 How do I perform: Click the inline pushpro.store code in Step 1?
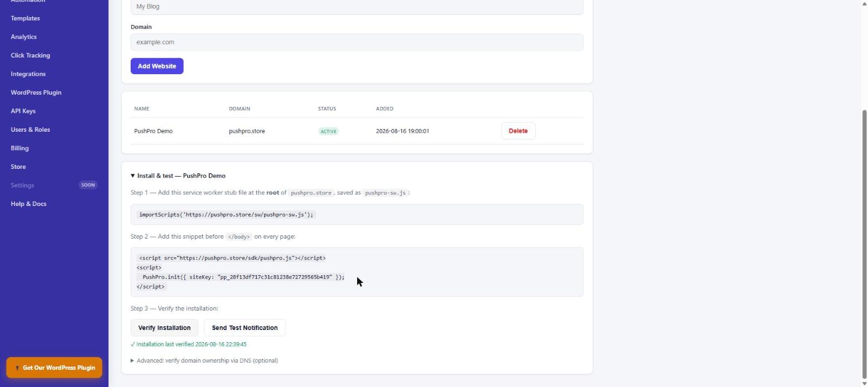[x=311, y=193]
